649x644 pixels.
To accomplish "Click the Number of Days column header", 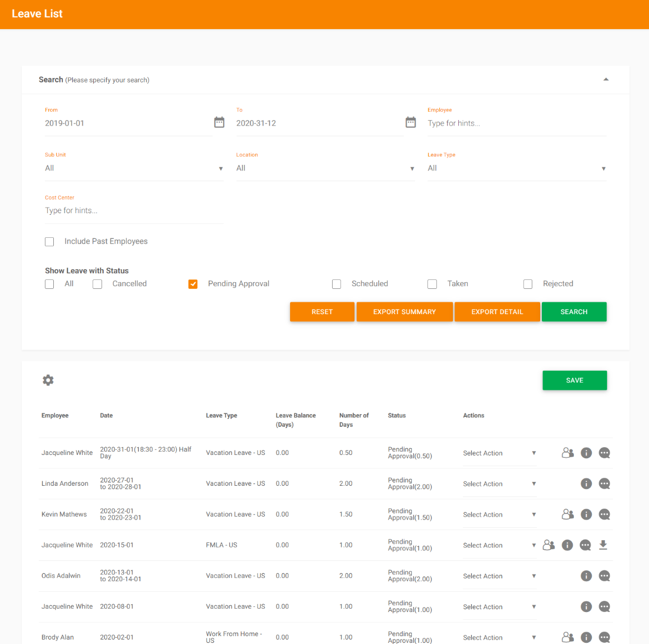I will point(354,420).
